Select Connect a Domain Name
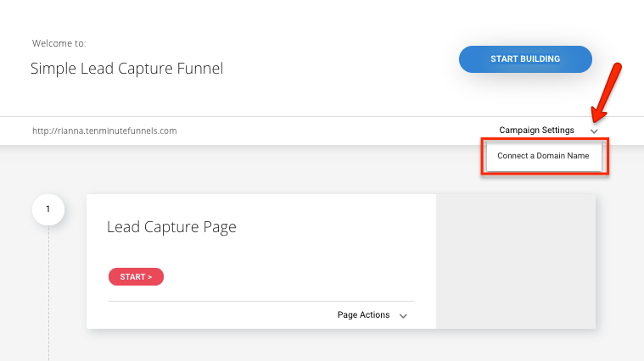This screenshot has width=644, height=361. coord(543,156)
